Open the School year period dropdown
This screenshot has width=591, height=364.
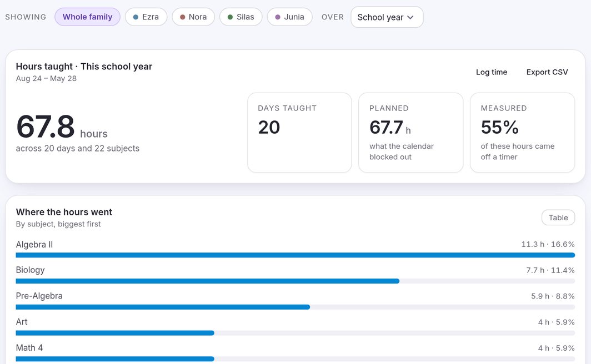click(x=387, y=17)
